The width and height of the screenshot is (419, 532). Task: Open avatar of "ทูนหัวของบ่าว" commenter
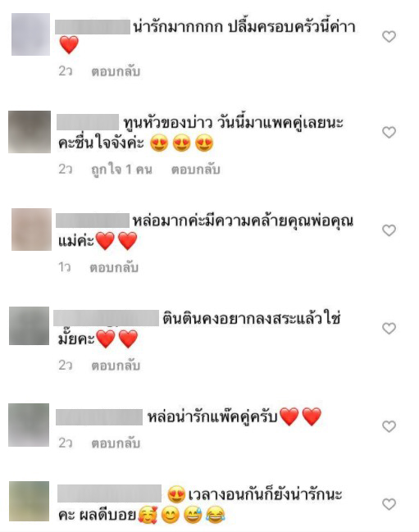pos(30,132)
